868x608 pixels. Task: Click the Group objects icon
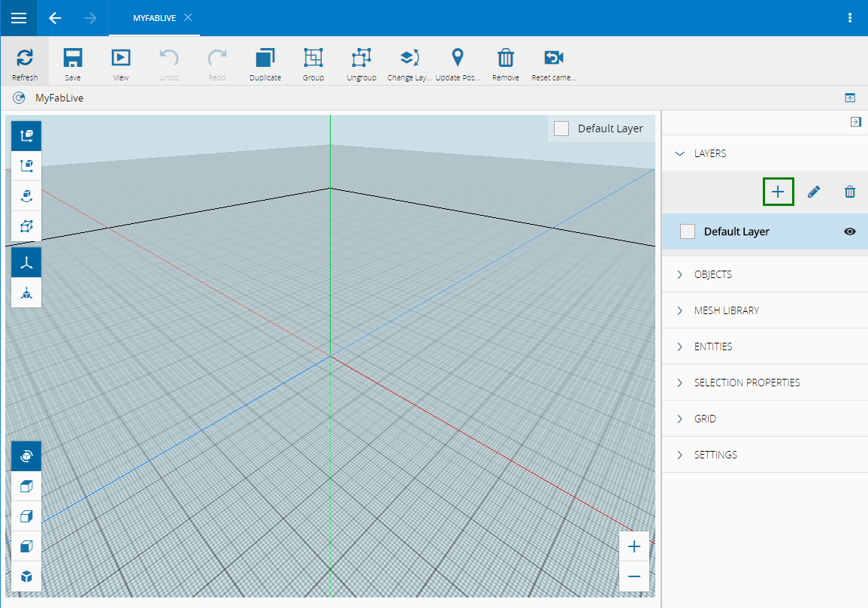313,59
